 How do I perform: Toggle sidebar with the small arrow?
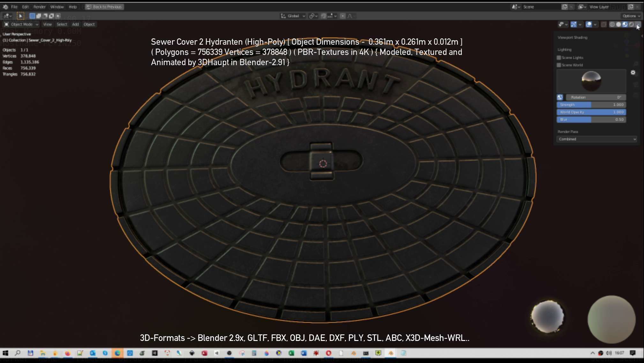tap(642, 36)
